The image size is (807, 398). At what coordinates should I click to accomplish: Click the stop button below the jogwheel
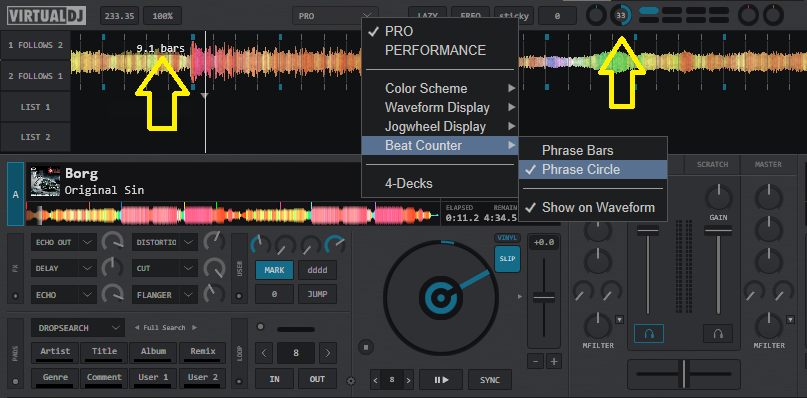(366, 348)
